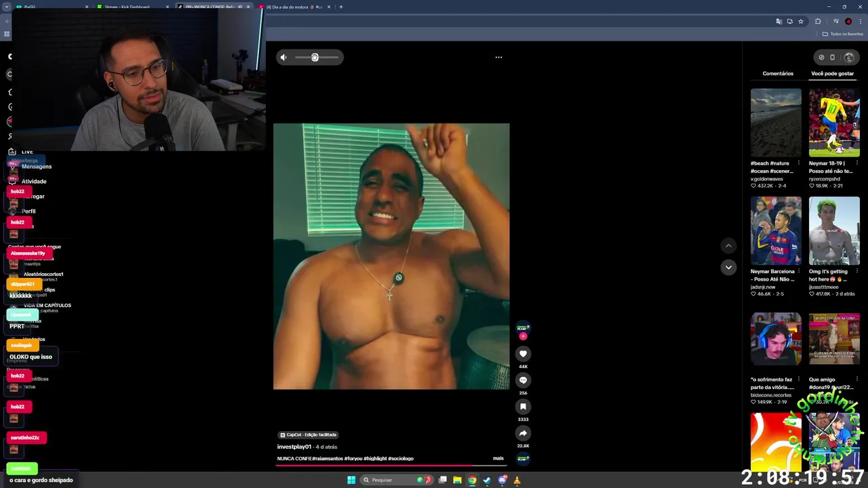Viewport: 868px width, 488px height.
Task: Mute the audio icon on the TikTok tab
Action: (x=240, y=7)
